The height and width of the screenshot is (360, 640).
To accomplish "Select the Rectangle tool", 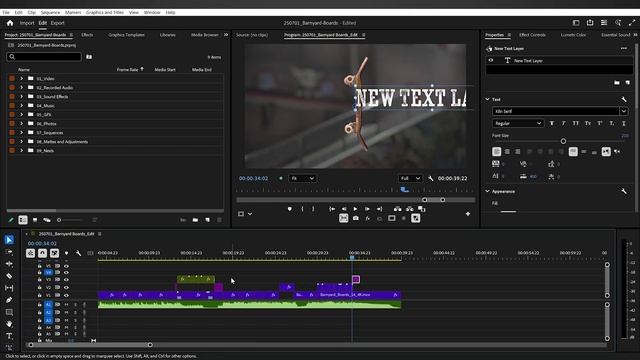I will coord(9,312).
